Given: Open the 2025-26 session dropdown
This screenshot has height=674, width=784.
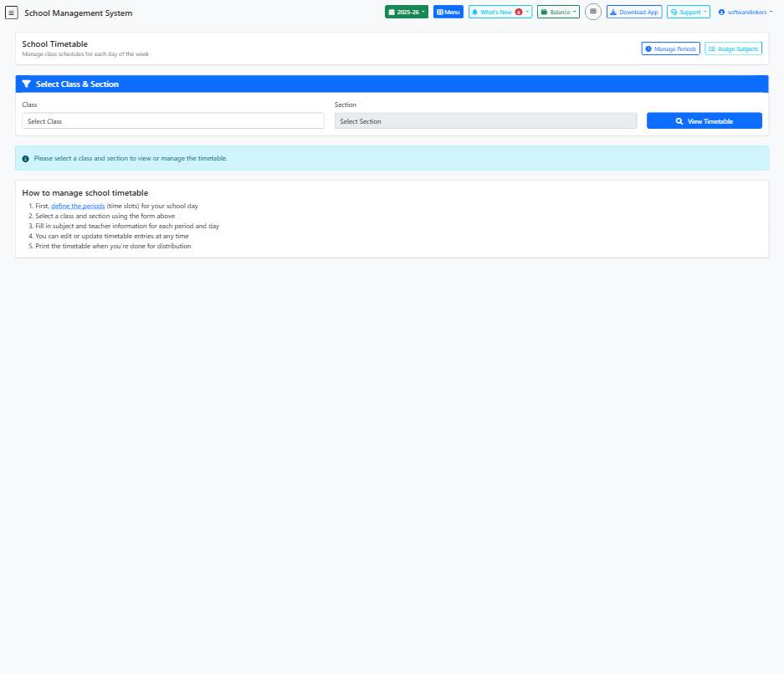Looking at the screenshot, I should pos(407,13).
